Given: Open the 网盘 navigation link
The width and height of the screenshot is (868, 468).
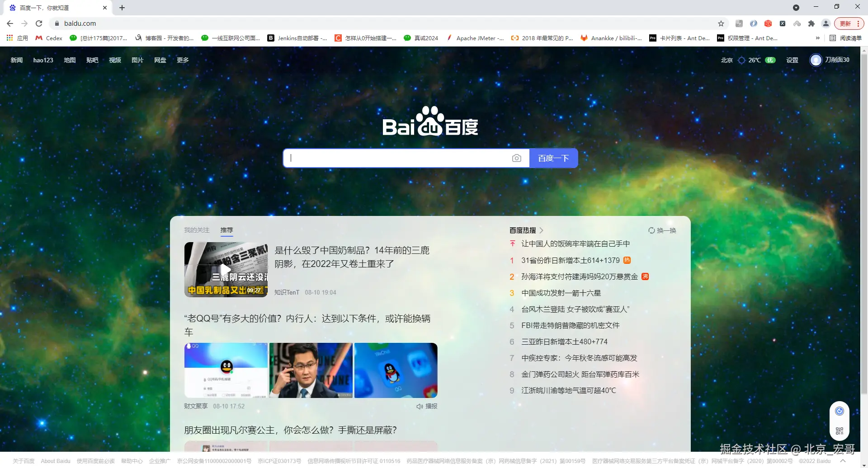Looking at the screenshot, I should (160, 60).
